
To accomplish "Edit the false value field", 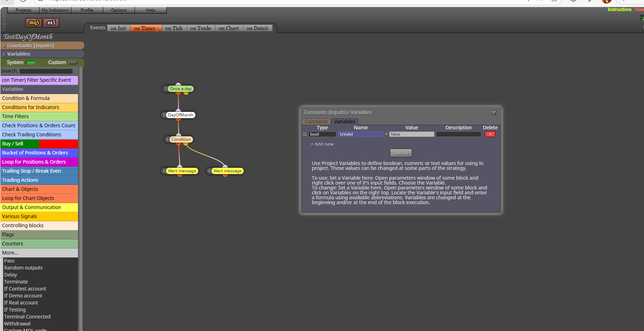I will pos(412,134).
